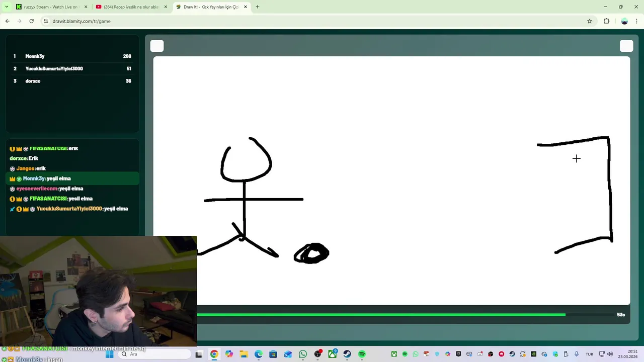Open Microsoft Store from the taskbar
This screenshot has width=644, height=362.
[273, 354]
